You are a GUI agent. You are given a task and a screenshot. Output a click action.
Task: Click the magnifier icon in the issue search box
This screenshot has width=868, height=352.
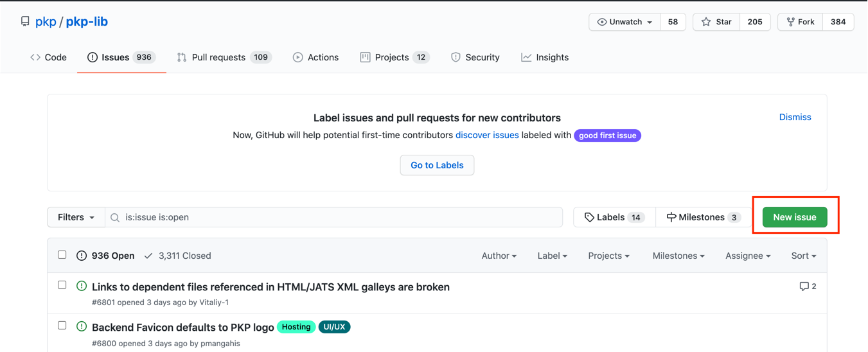click(115, 218)
